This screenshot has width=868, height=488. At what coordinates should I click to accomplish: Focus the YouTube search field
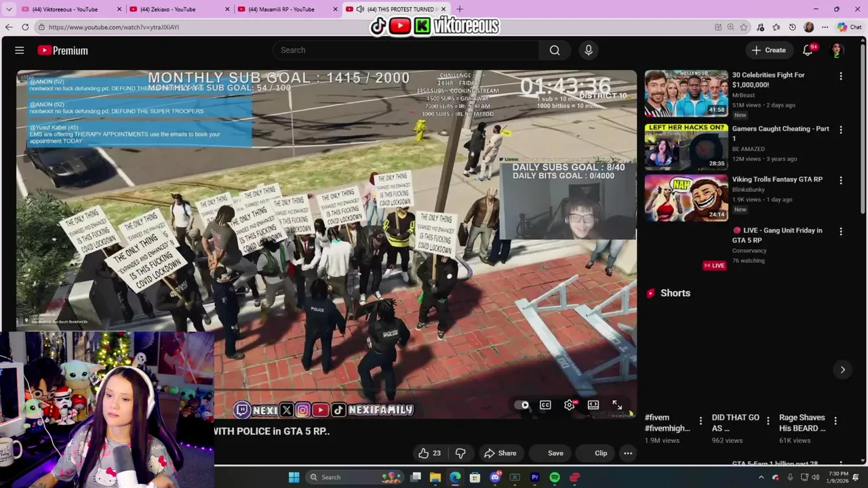coord(406,50)
